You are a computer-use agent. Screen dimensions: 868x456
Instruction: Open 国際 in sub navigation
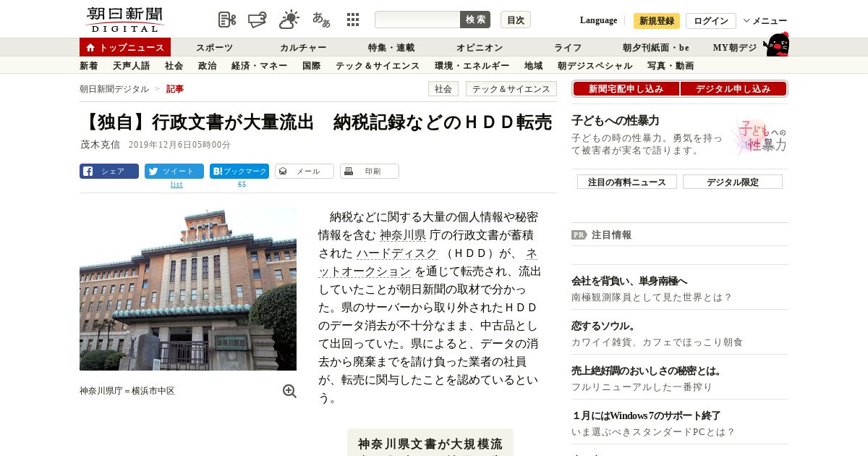coord(311,66)
